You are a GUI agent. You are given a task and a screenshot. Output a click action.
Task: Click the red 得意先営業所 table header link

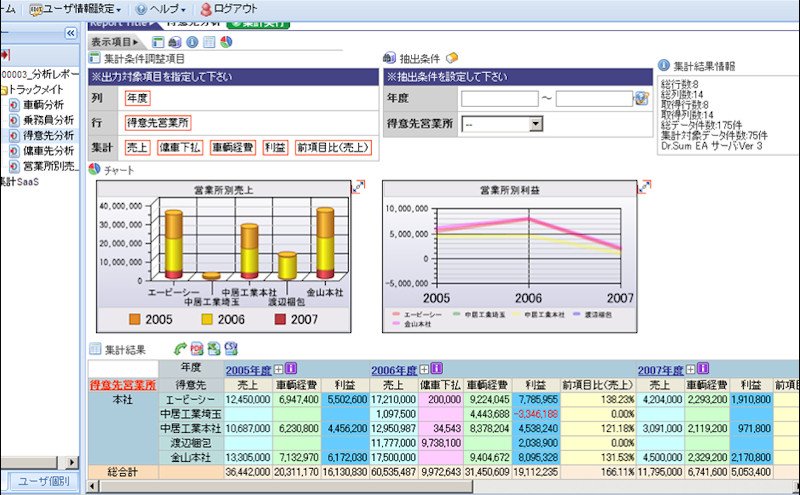123,385
